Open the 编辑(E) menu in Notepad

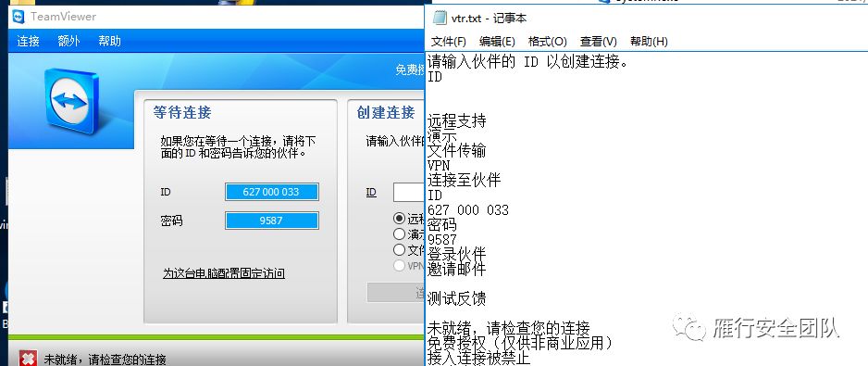[497, 42]
